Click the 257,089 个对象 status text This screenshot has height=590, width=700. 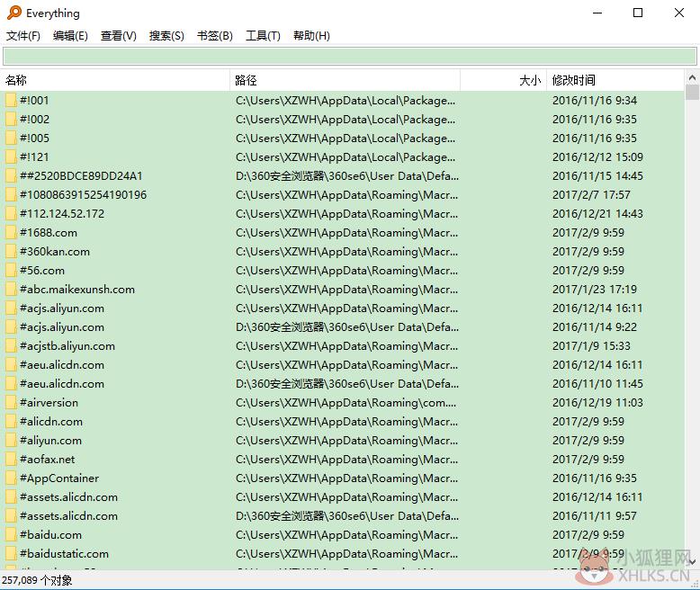[37, 580]
